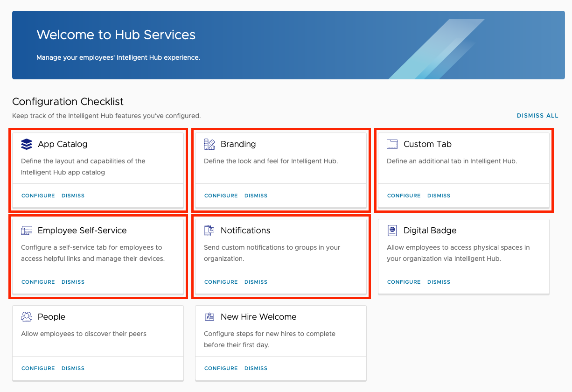Click the Employee Self-Service devices icon

(27, 230)
